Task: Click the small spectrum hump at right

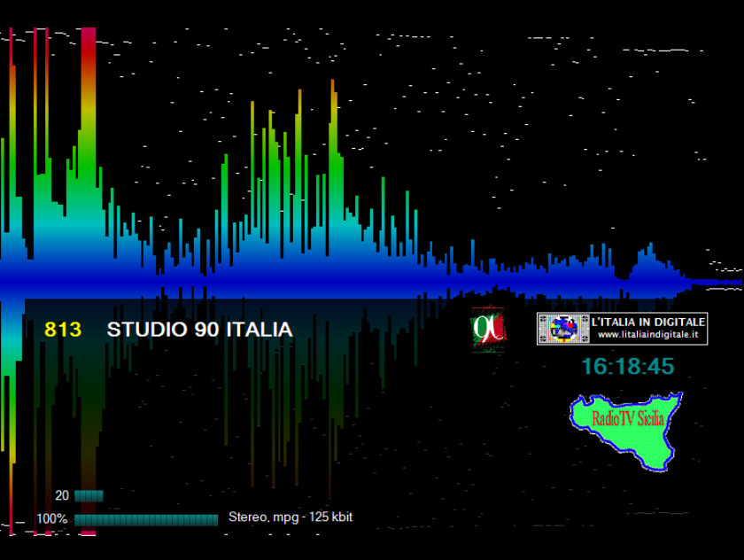Action: click(x=649, y=262)
